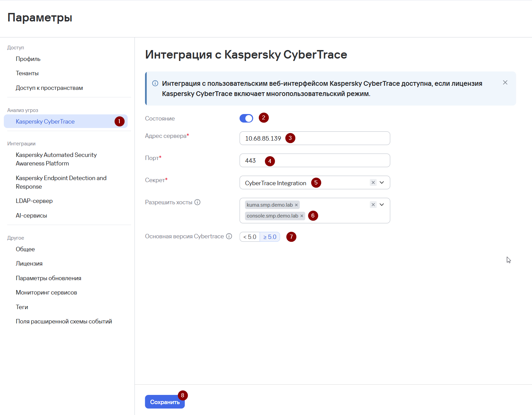Select version < 5.0 option
The height and width of the screenshot is (415, 532).
coord(250,237)
